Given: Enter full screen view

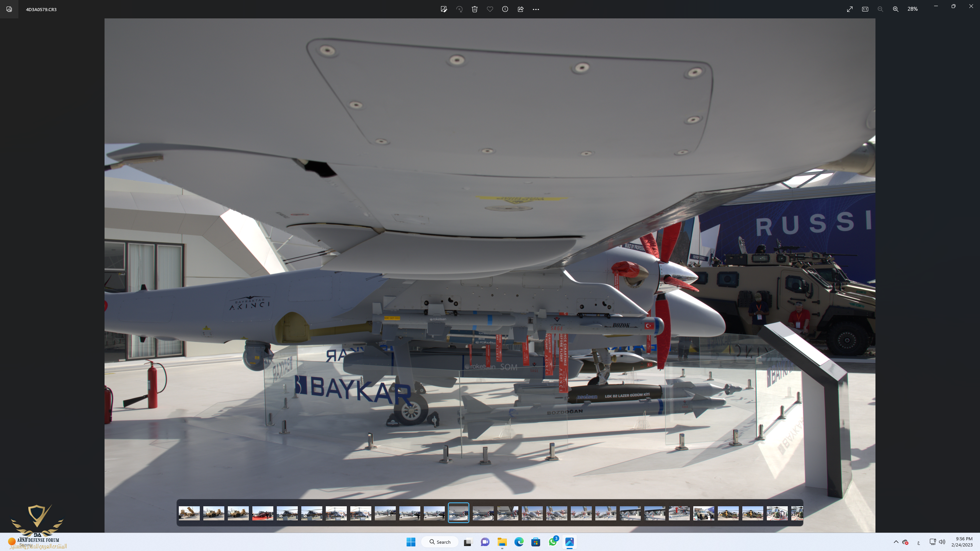Looking at the screenshot, I should (850, 9).
